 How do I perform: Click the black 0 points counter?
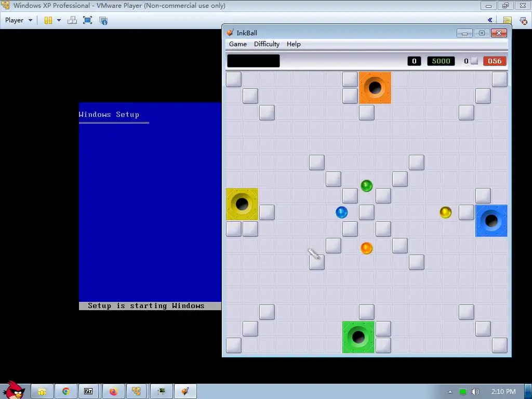(x=414, y=61)
